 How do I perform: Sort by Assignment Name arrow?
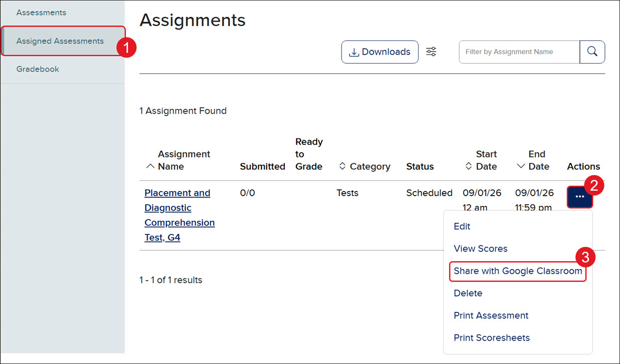(x=150, y=166)
